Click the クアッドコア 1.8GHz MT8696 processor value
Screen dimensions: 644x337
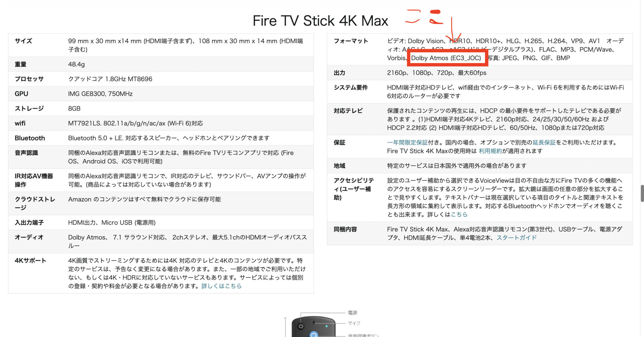coord(110,79)
